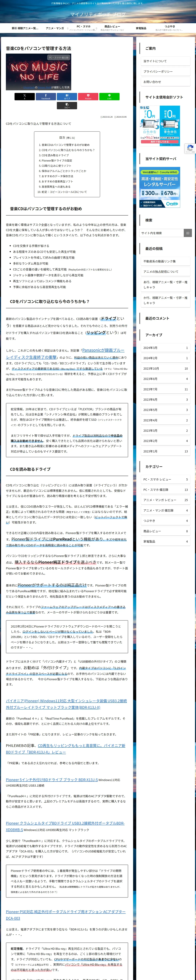Open recent post か行、視聴アニメ一覧

click(166, 300)
